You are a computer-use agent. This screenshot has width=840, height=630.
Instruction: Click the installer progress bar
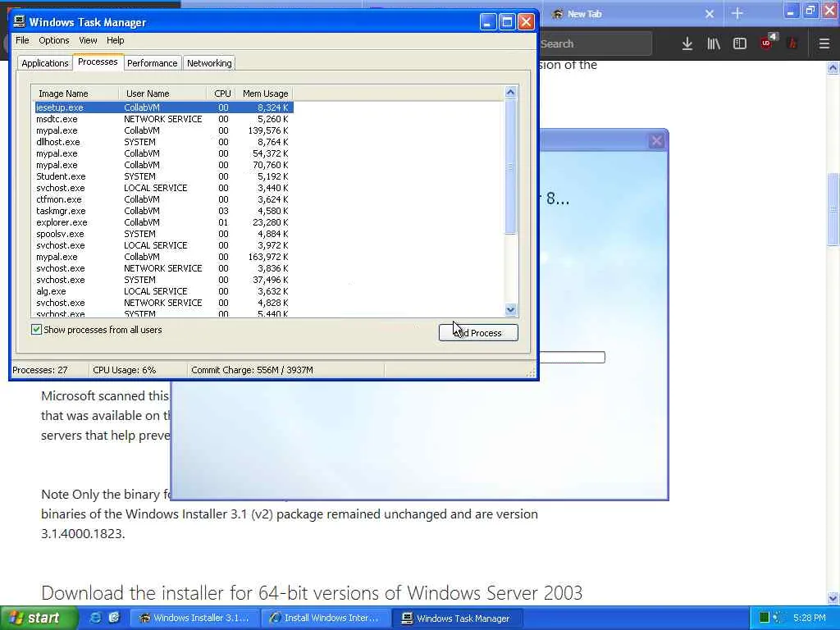tap(572, 358)
